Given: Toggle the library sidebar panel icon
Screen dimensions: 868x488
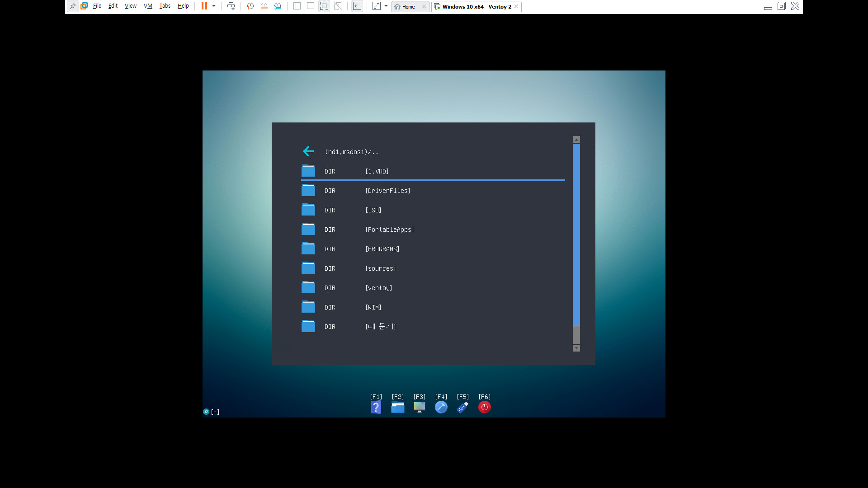Looking at the screenshot, I should coord(297,6).
